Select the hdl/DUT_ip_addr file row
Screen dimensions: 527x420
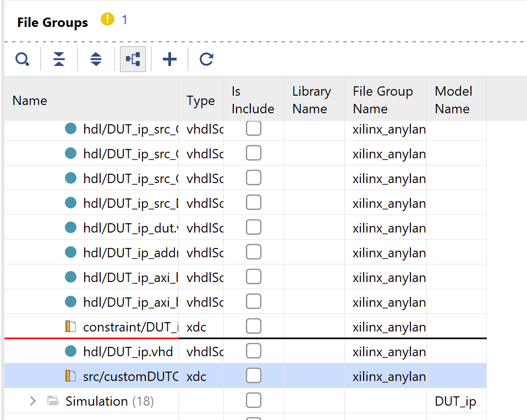(130, 252)
